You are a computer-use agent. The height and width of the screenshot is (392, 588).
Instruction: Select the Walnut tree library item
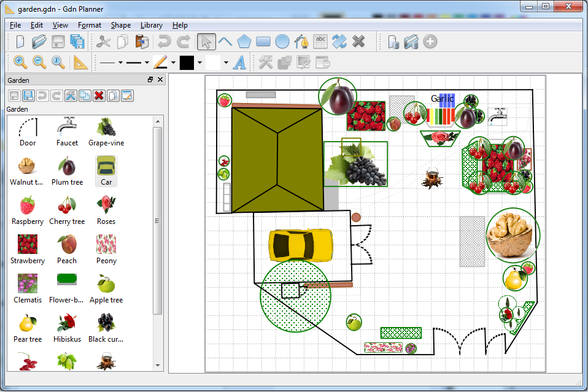27,171
